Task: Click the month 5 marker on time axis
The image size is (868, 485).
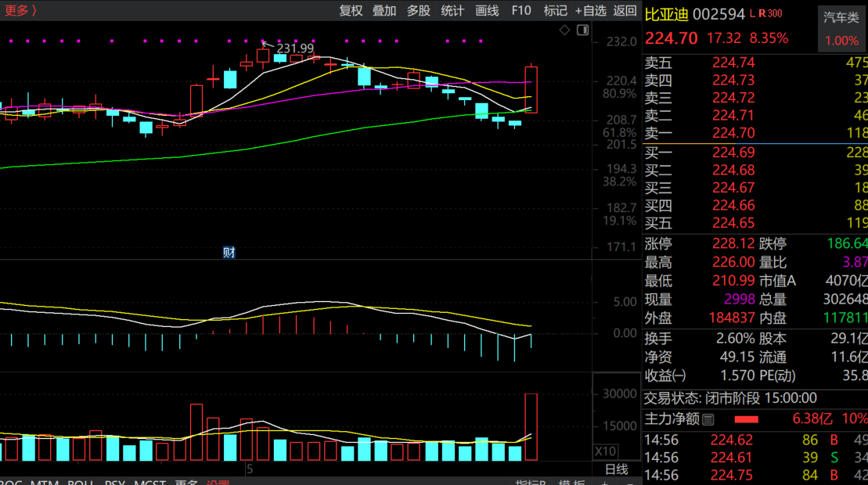Action: [x=250, y=469]
